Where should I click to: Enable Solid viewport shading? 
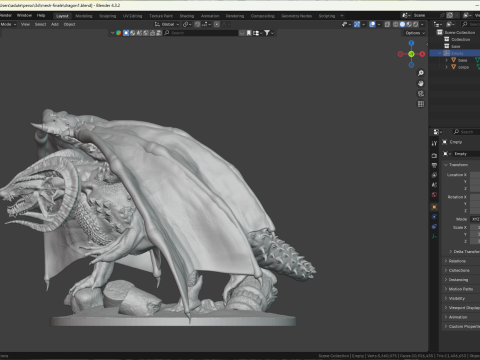point(402,24)
